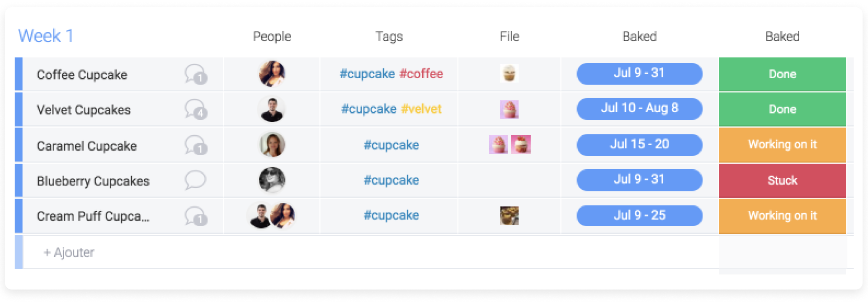Open second Caramel Cupcake file image
Viewport: 868px width, 304px height.
click(520, 145)
